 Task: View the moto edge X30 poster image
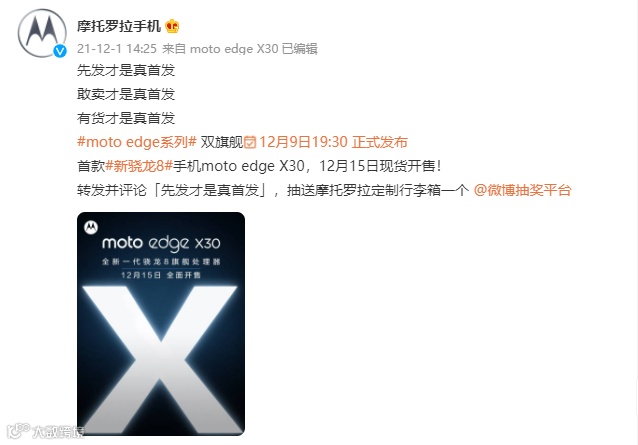pyautogui.click(x=161, y=324)
